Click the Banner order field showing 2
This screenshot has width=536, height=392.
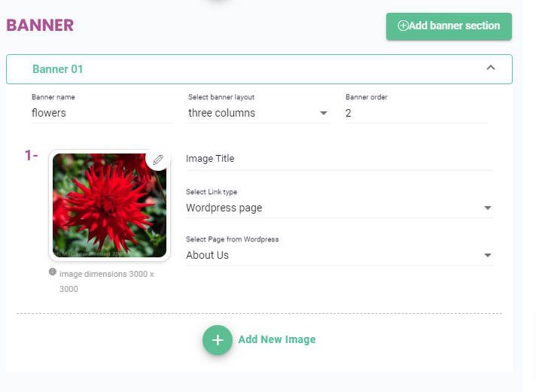(416, 114)
